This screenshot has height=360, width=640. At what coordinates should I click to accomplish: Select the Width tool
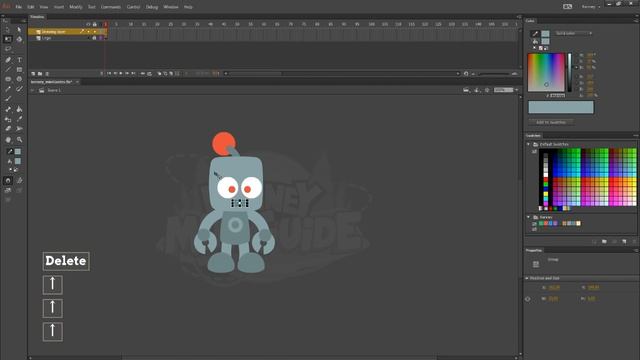tap(19, 129)
